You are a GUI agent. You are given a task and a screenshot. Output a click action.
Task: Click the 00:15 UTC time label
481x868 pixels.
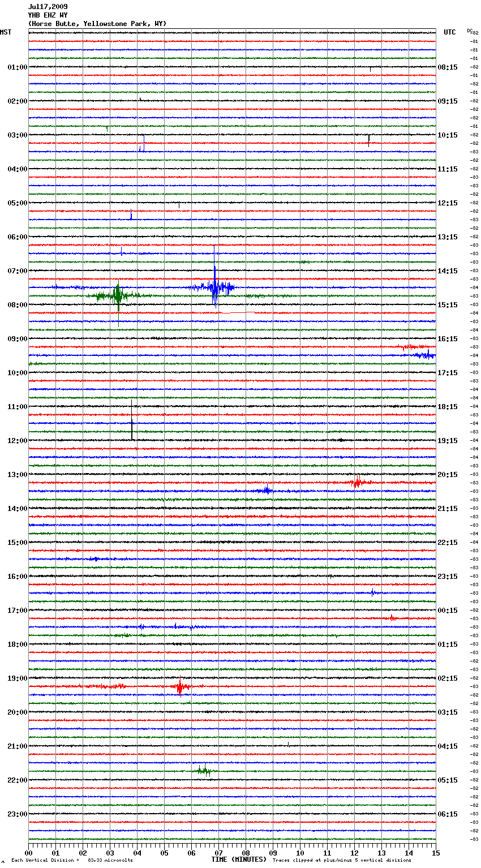point(448,611)
